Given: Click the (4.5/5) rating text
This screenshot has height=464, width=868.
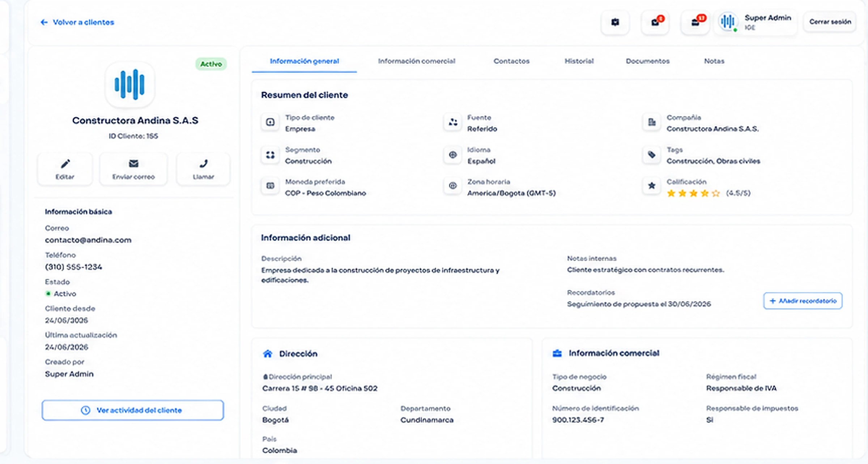Looking at the screenshot, I should tap(738, 193).
